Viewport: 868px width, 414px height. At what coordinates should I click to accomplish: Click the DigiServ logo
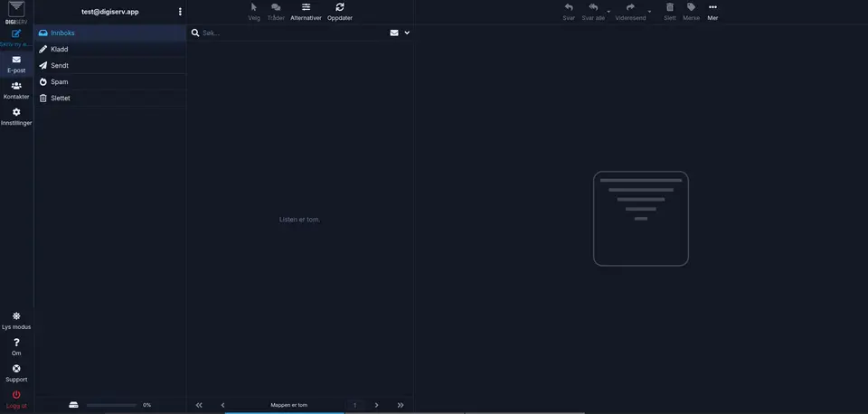[16, 12]
